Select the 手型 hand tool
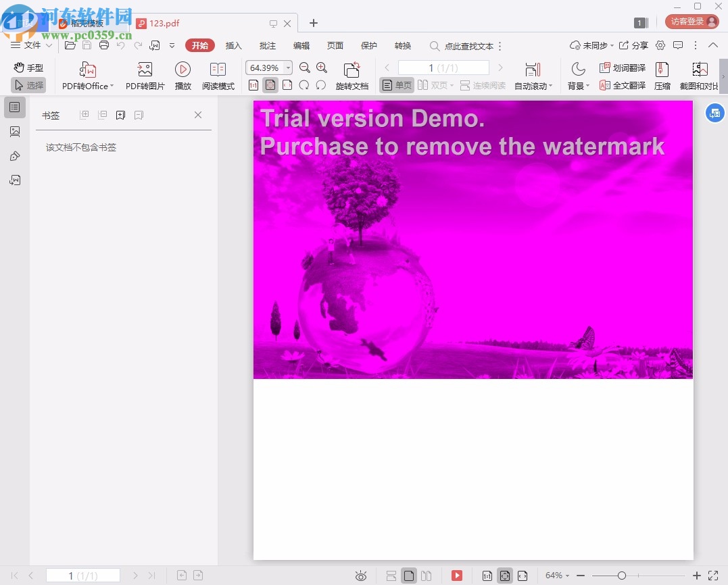The width and height of the screenshot is (728, 585). tap(28, 68)
